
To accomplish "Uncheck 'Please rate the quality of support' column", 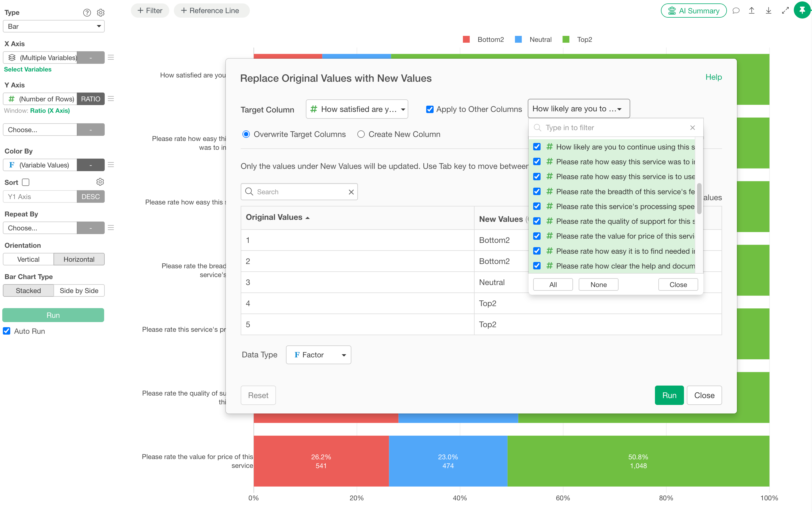I will (x=537, y=221).
